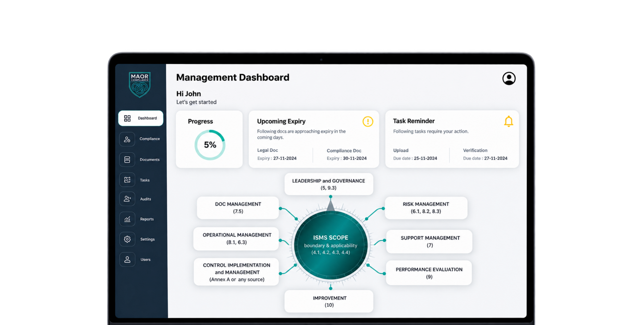Image resolution: width=644 pixels, height=325 pixels.
Task: Click the Management Dashboard title
Action: 233,77
